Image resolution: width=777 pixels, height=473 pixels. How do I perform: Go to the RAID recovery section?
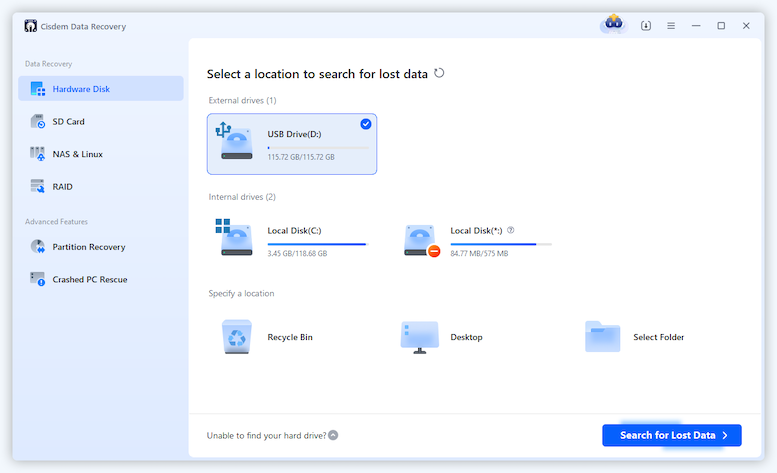click(x=62, y=186)
